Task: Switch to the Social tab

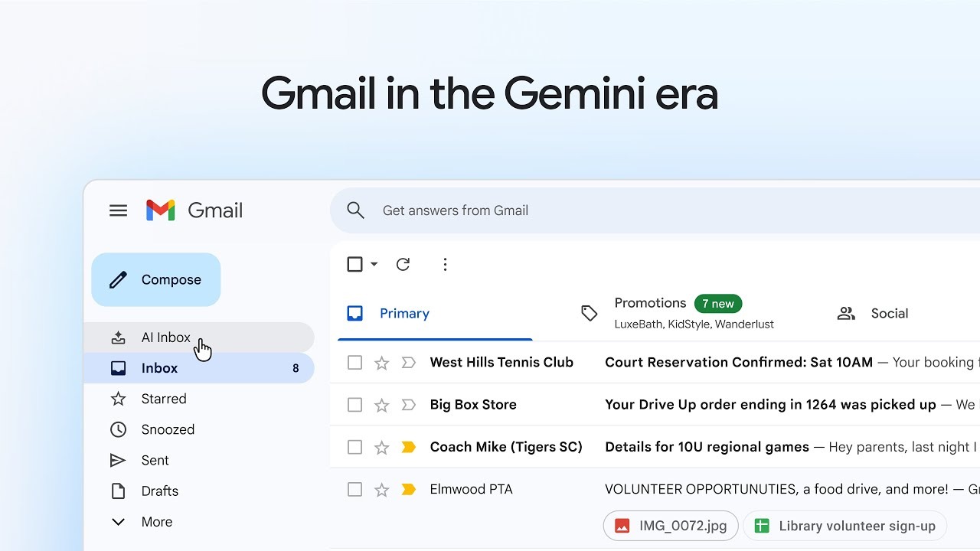Action: [x=873, y=313]
